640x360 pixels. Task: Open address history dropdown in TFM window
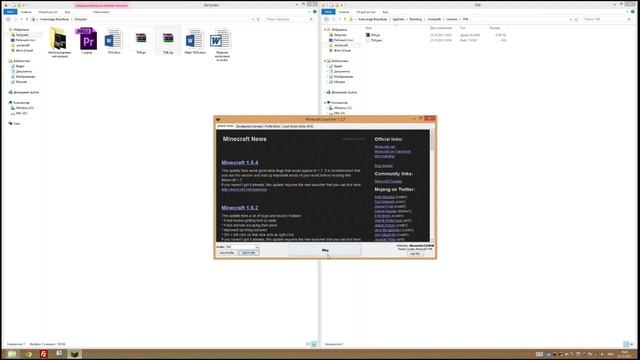[570, 19]
